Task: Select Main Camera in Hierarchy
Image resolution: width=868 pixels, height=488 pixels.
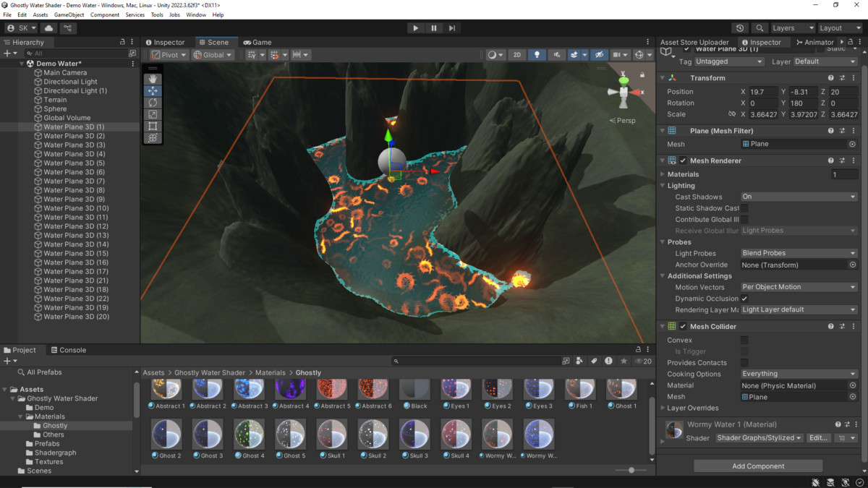Action: [x=65, y=73]
